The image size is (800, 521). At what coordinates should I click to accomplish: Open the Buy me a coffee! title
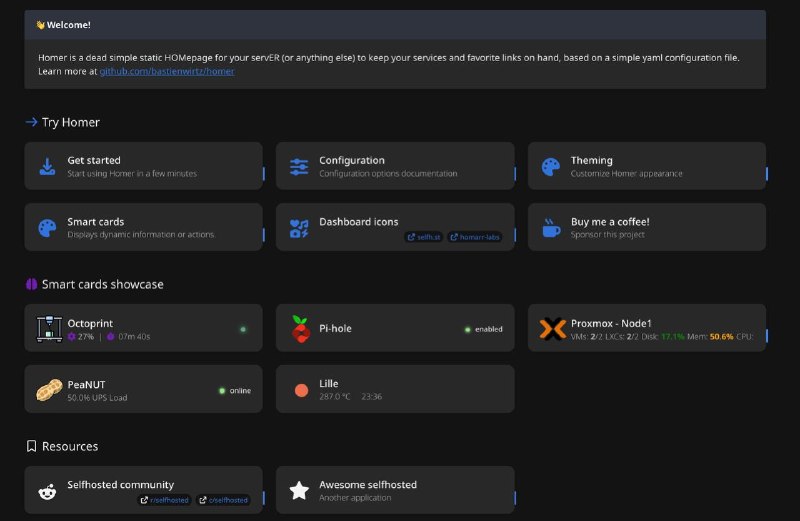click(x=610, y=222)
